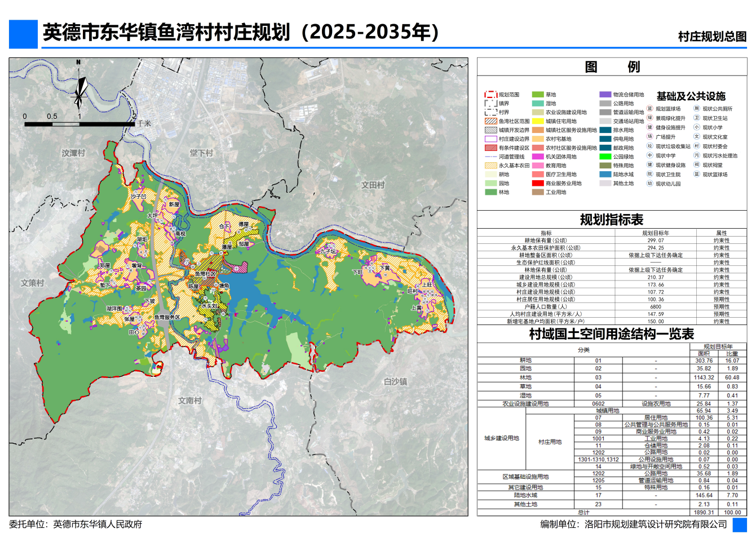Image resolution: width=756 pixels, height=534 pixels.
Task: Click the 景观绿化提升 circle icon
Action: [649, 118]
